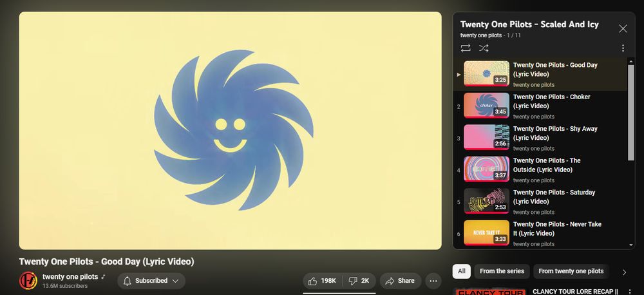Open Twenty One Pilots - Shy Away title
The image size is (644, 295).
coord(555,133)
